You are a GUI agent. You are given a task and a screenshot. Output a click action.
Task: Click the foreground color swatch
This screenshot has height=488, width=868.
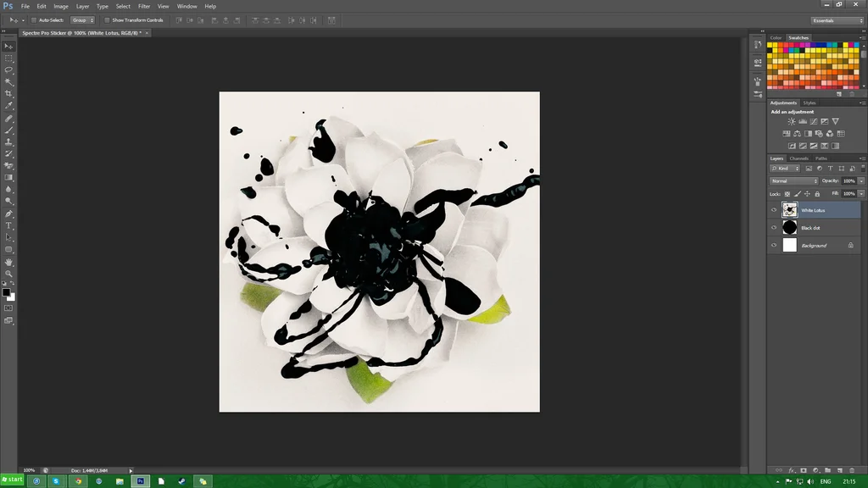(6, 292)
